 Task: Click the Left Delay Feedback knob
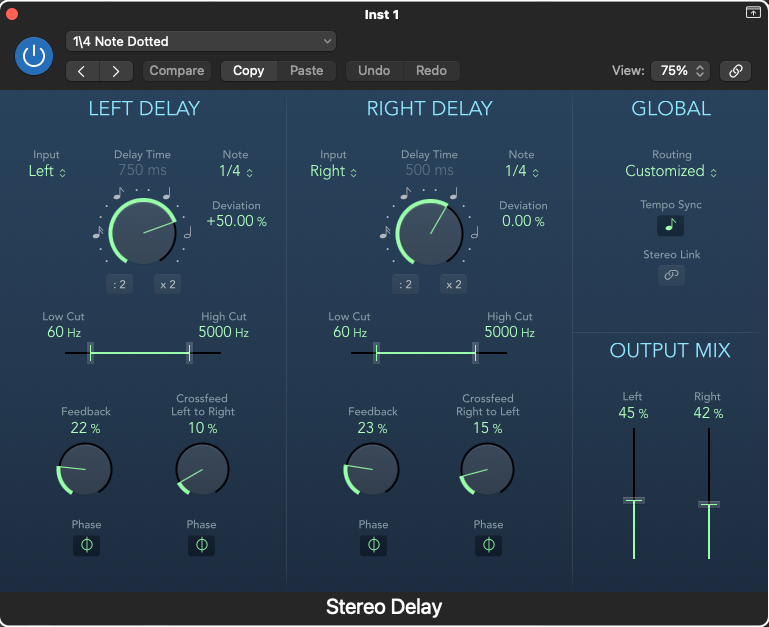tap(85, 469)
